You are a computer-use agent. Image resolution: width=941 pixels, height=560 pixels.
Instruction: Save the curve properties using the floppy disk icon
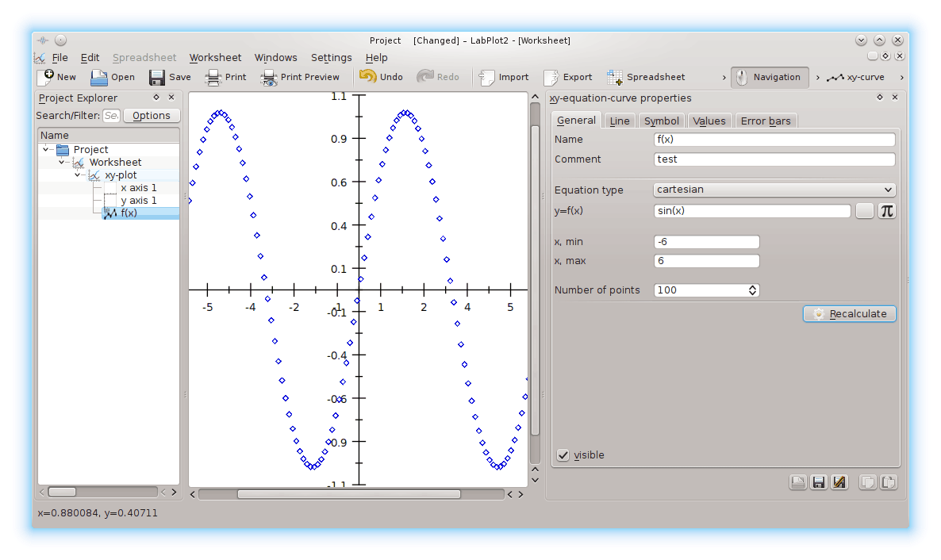point(818,481)
